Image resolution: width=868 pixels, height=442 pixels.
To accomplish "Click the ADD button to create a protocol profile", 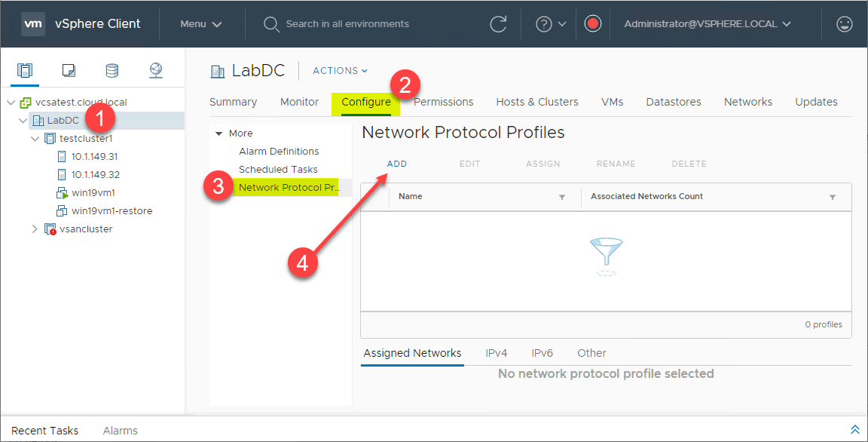I will pyautogui.click(x=396, y=164).
